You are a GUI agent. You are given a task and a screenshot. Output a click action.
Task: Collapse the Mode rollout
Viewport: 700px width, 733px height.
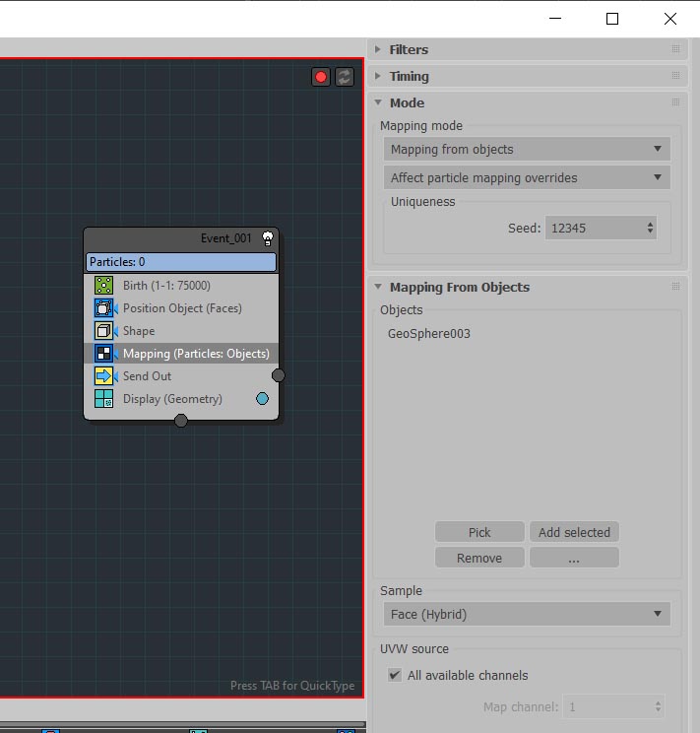pyautogui.click(x=378, y=102)
